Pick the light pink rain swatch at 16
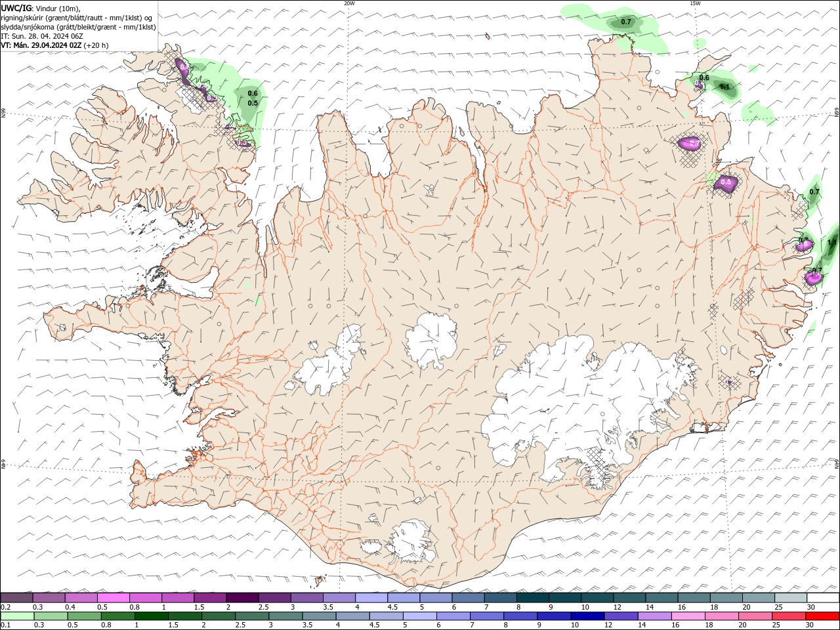The image size is (840, 630). (687, 616)
